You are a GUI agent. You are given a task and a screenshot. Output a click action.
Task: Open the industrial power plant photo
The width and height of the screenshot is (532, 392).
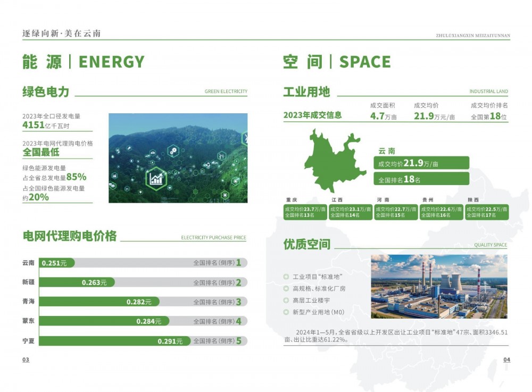click(x=439, y=287)
